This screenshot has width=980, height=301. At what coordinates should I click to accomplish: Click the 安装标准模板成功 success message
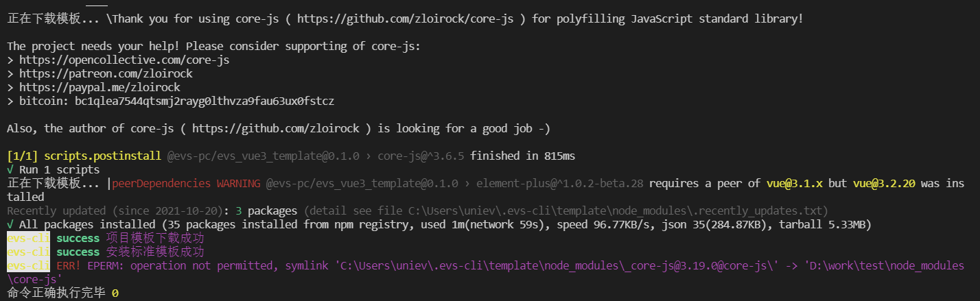(x=155, y=252)
